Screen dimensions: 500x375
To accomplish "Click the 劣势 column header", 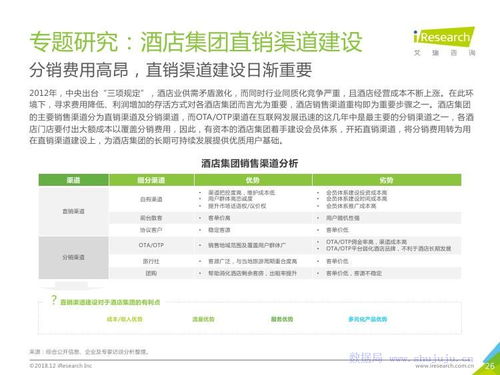I will tap(387, 180).
